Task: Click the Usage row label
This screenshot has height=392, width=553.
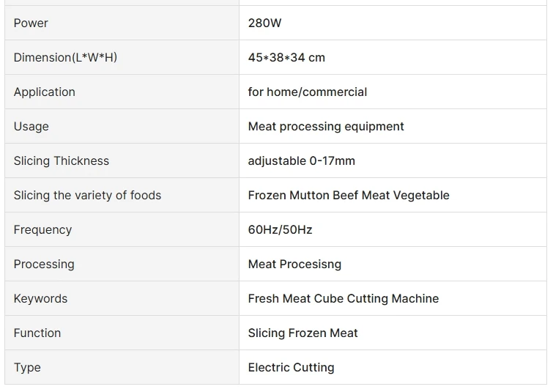Action: point(31,126)
